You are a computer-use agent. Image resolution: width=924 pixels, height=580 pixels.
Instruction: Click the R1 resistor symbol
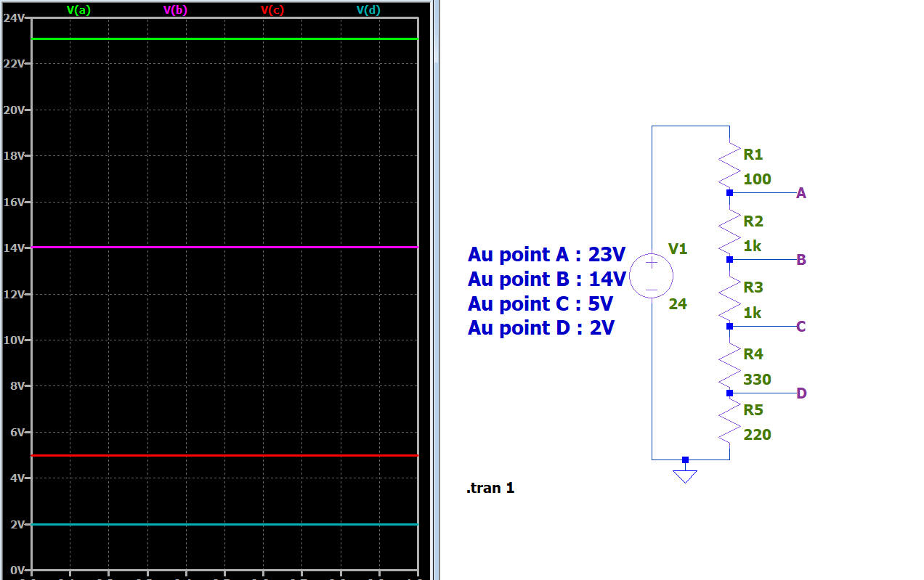tap(729, 164)
